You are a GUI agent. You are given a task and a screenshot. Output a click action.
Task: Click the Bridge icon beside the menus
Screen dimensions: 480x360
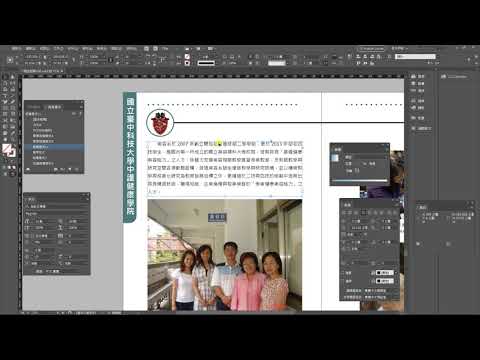point(146,49)
